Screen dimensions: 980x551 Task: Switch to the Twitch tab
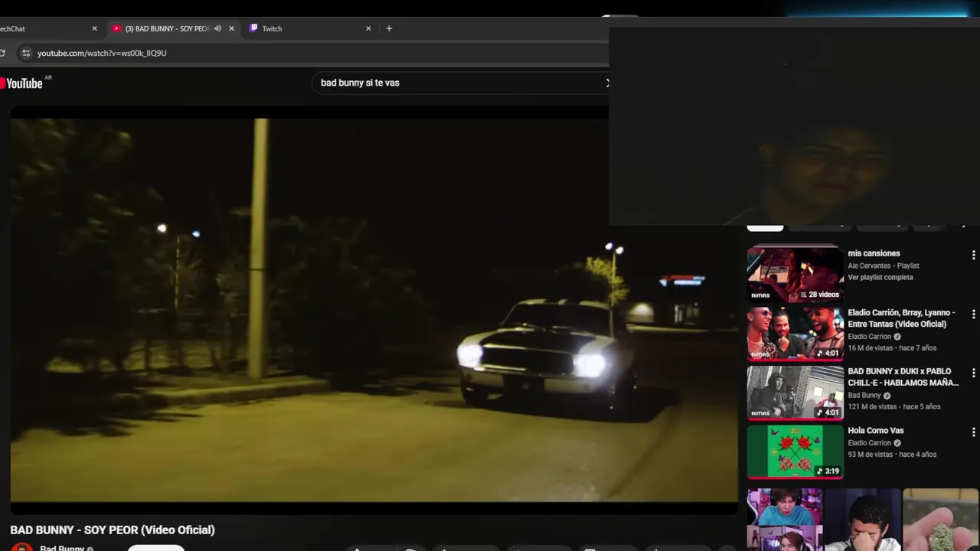(x=309, y=28)
